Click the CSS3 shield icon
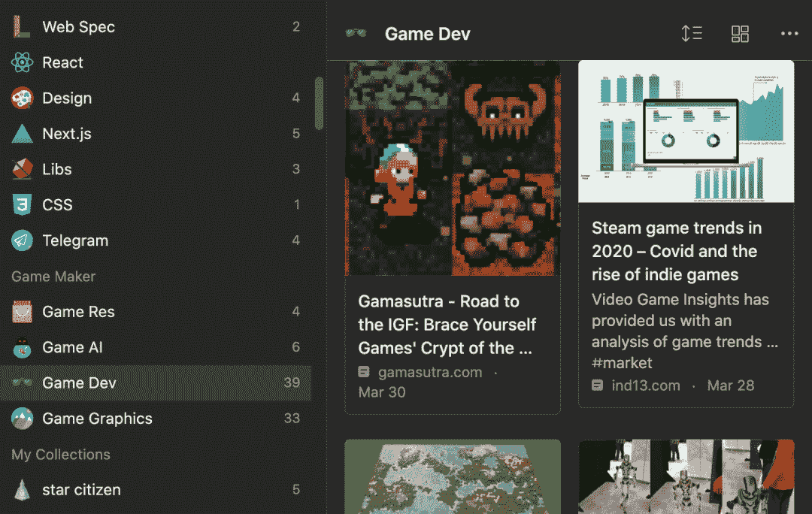 [x=23, y=205]
